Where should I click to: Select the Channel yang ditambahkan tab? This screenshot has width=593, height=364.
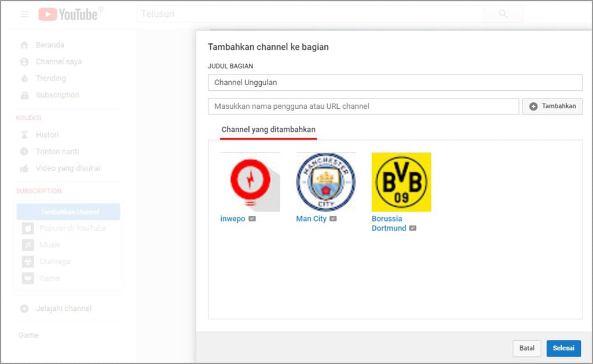[x=268, y=130]
